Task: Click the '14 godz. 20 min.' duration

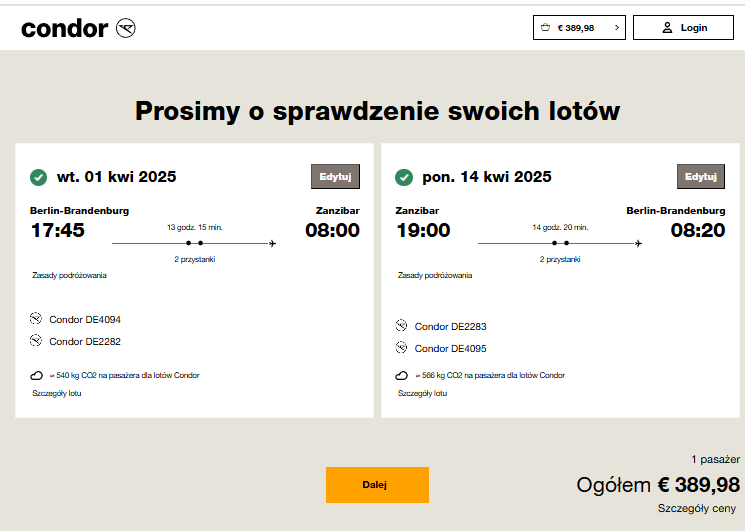Action: 560,228
